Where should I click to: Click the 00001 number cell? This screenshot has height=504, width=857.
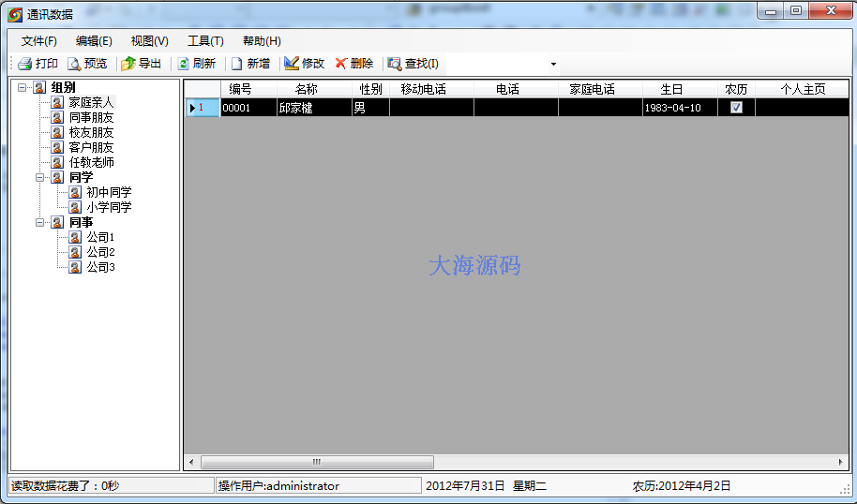coord(249,108)
